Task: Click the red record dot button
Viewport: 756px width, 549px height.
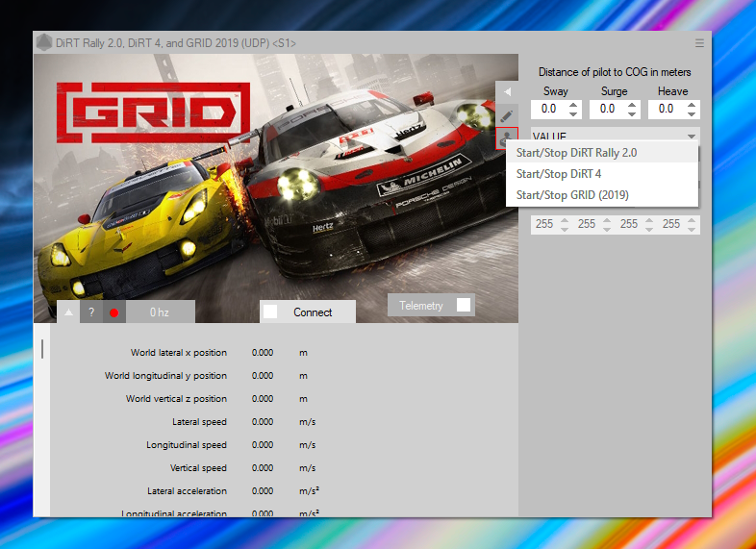Action: [x=114, y=312]
